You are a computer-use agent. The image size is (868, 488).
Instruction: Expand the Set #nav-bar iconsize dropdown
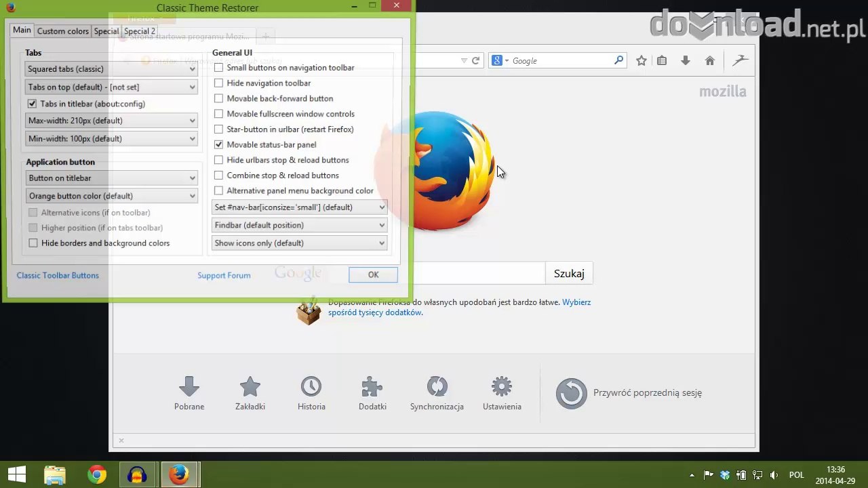click(x=299, y=207)
